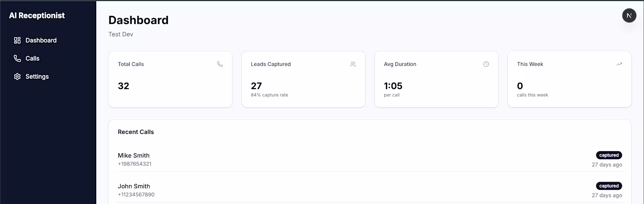The height and width of the screenshot is (204, 644).
Task: Click the Calls phone icon in sidebar
Action: pos(17,59)
